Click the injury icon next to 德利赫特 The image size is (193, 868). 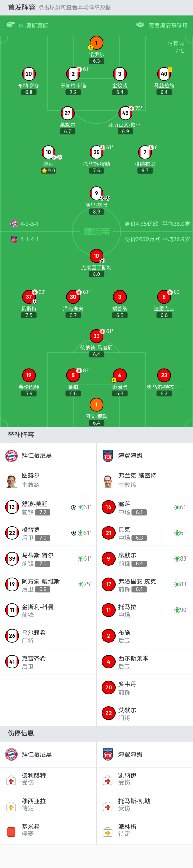[x=11, y=781]
